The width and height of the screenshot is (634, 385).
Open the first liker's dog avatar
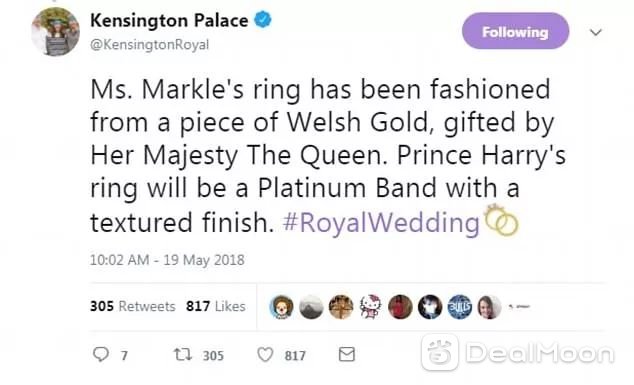click(x=281, y=307)
